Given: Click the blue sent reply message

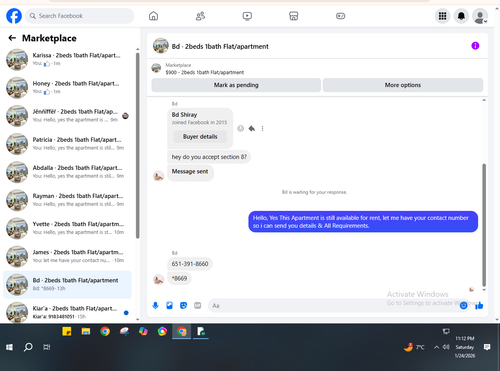Looking at the screenshot, I should point(363,222).
